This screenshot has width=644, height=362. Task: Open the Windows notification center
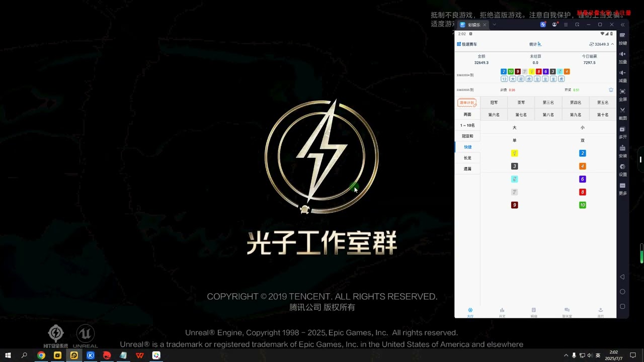click(x=633, y=355)
